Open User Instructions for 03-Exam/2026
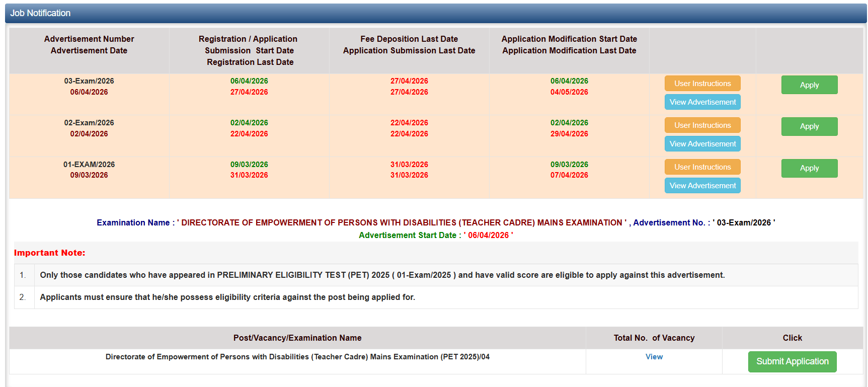Viewport: 868px width, 387px height. pos(702,84)
